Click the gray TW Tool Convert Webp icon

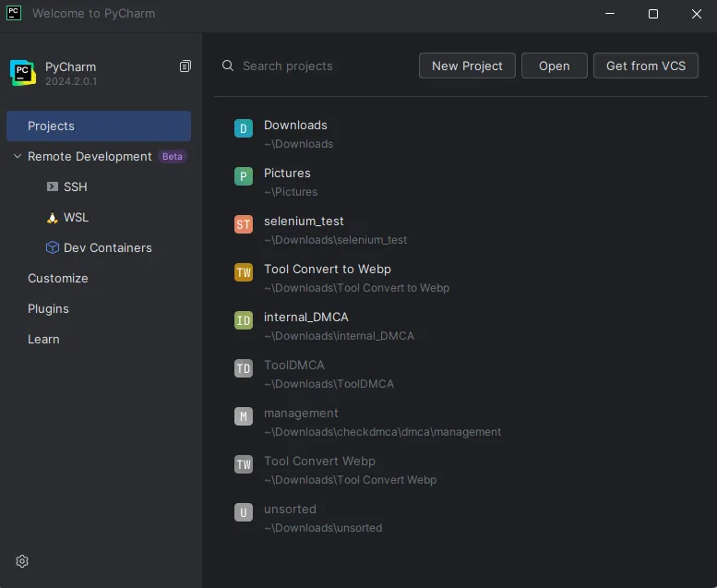[x=244, y=464]
